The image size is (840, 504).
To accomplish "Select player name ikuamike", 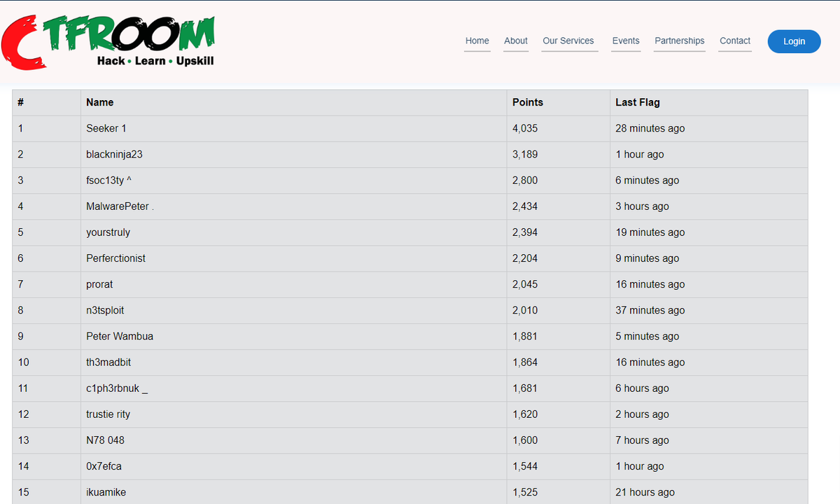I will click(106, 492).
